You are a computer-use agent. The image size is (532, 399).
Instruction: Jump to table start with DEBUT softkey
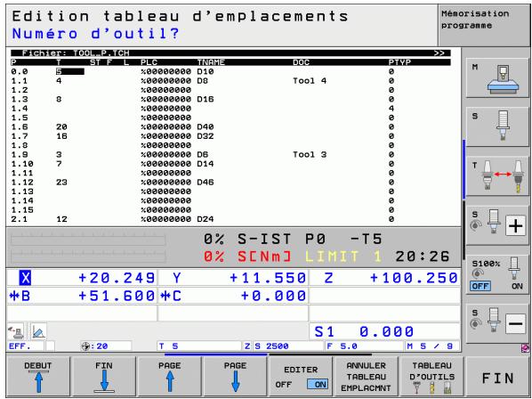[x=38, y=376]
